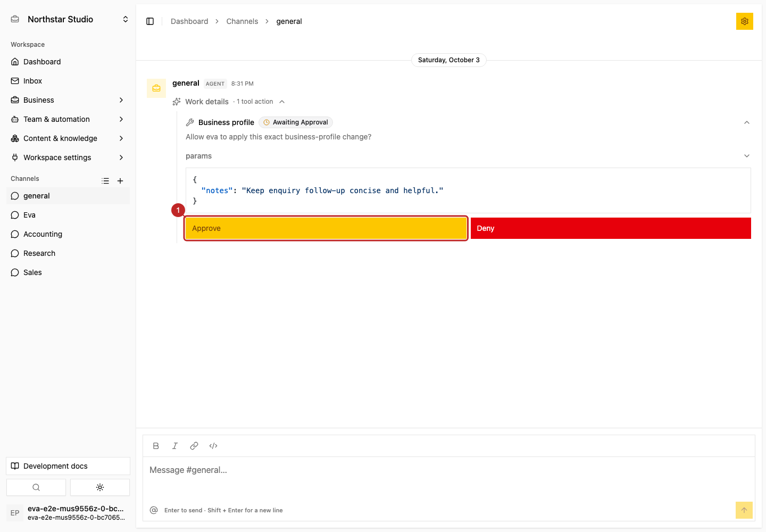Screen dimensions: 766x532
Task: Open the sidebar search button
Action: point(36,487)
